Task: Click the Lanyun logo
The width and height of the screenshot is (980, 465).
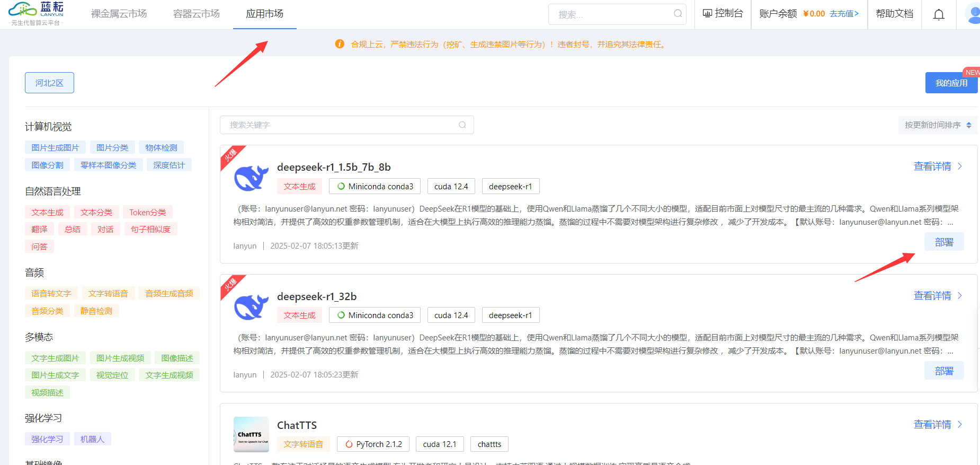Action: 36,14
